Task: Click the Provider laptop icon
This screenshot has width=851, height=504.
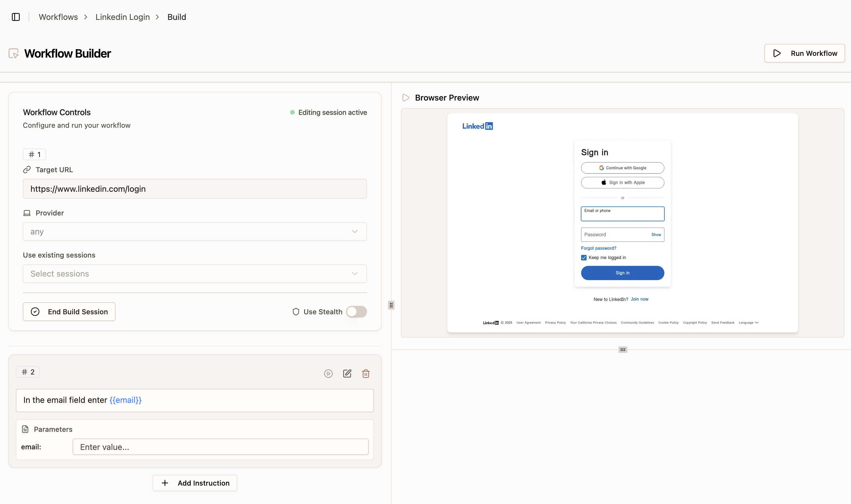Action: tap(27, 213)
